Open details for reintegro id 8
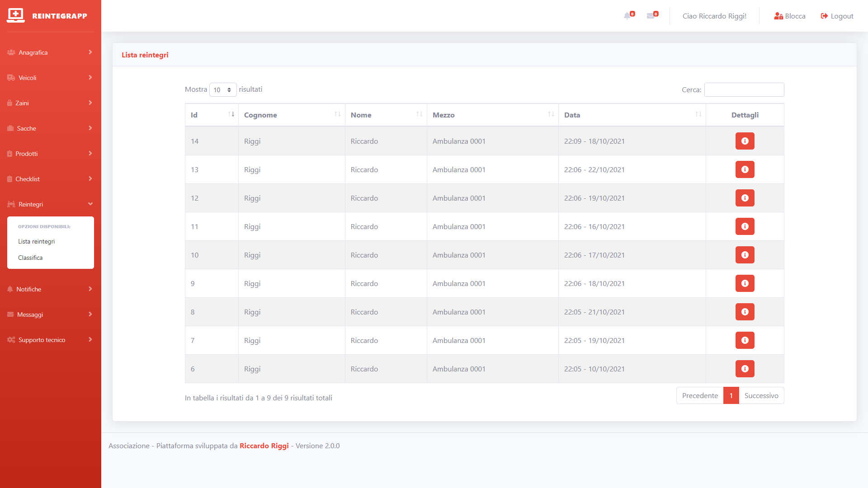The height and width of the screenshot is (488, 868). click(x=745, y=312)
